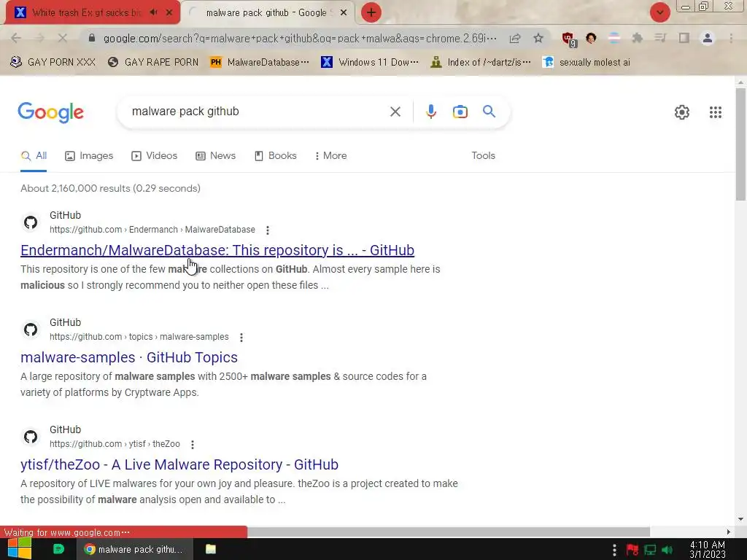Stop loading the page

tap(63, 38)
